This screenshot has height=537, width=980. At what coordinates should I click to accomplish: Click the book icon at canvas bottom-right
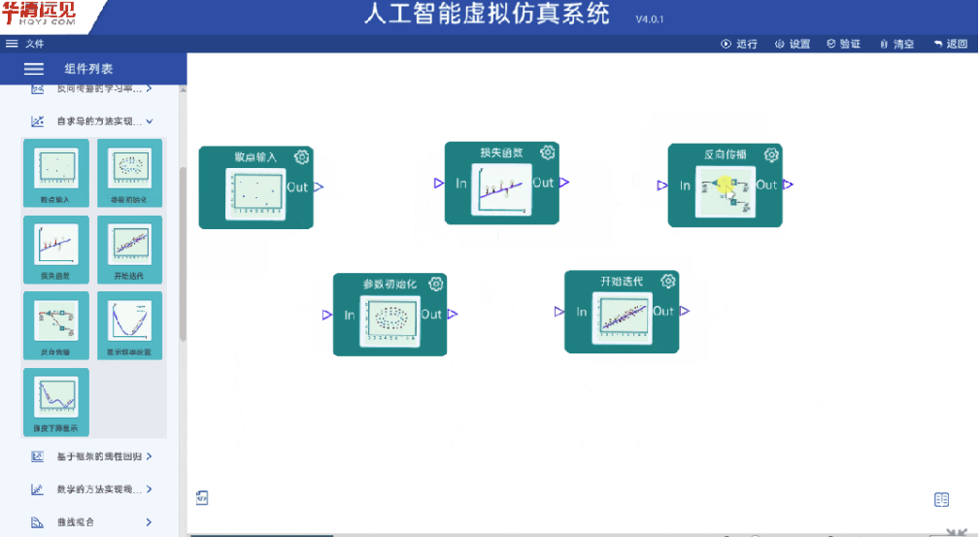[x=941, y=499]
